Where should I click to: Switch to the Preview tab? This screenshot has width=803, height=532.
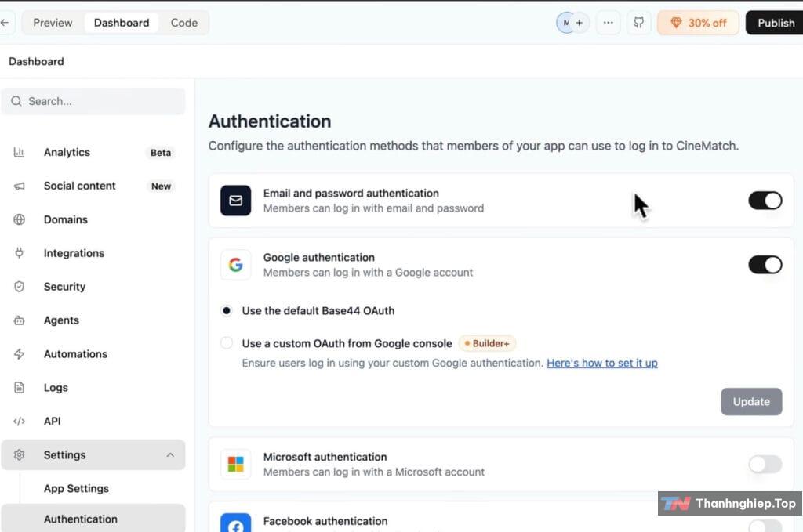click(53, 23)
